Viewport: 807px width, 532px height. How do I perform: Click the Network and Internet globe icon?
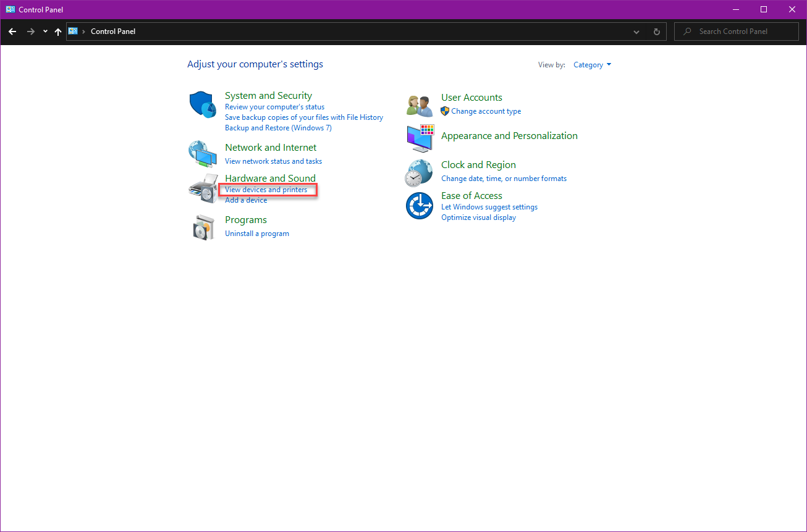click(203, 154)
